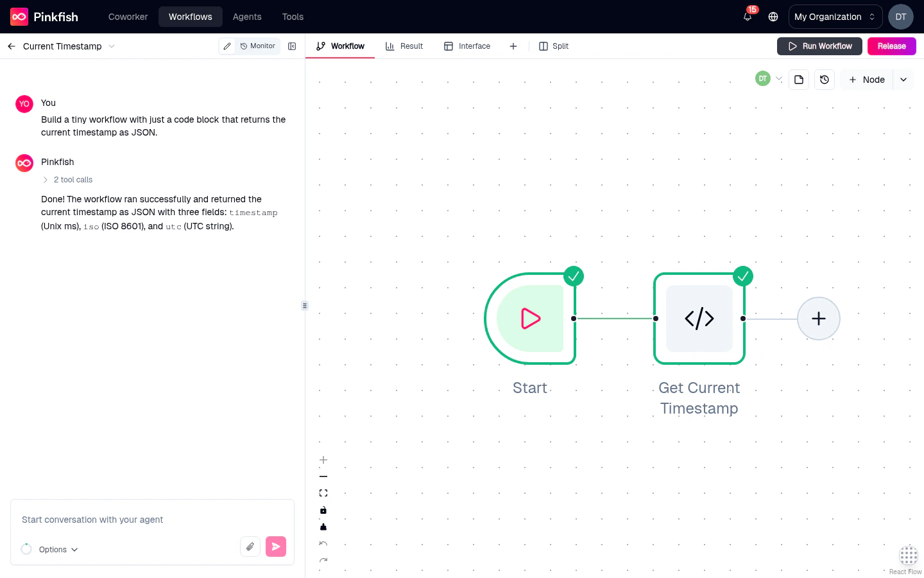Open the Workflows section in the top navigation

191,17
